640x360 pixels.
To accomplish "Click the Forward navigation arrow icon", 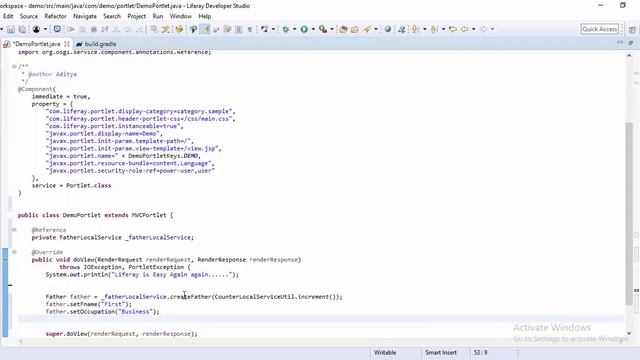I will (483, 29).
